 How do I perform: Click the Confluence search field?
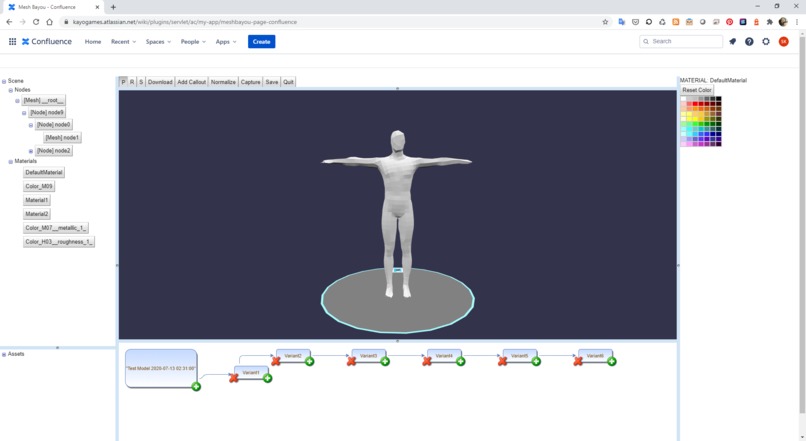681,41
